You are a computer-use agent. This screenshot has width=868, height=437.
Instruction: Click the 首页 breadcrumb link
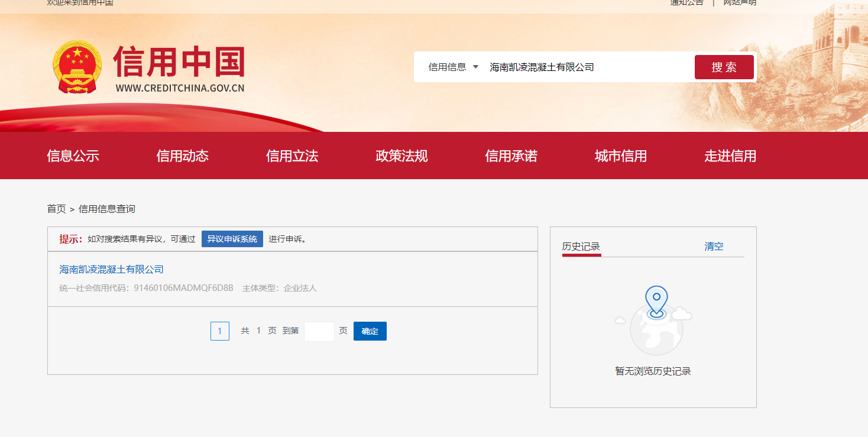(57, 209)
